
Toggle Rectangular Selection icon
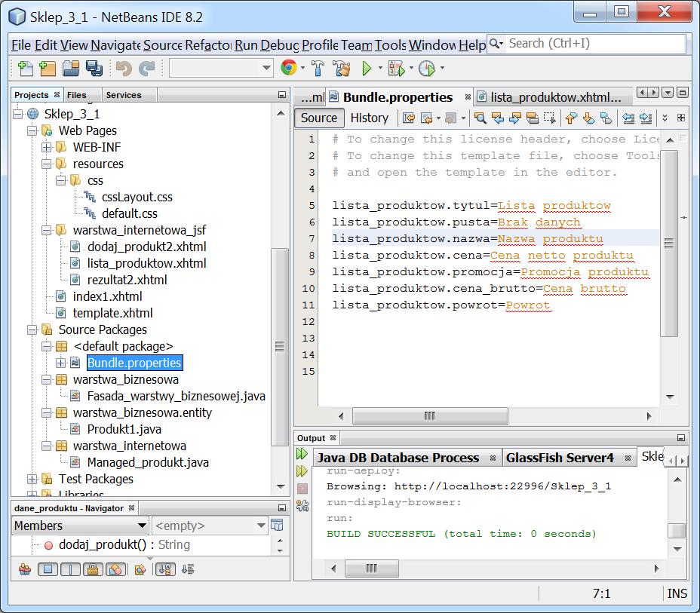point(550,118)
